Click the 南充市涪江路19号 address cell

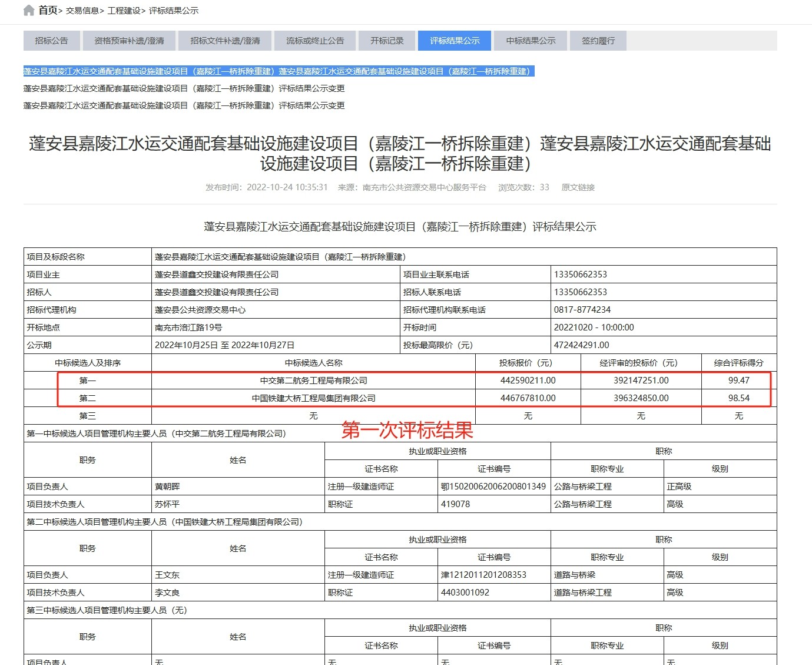pos(276,327)
